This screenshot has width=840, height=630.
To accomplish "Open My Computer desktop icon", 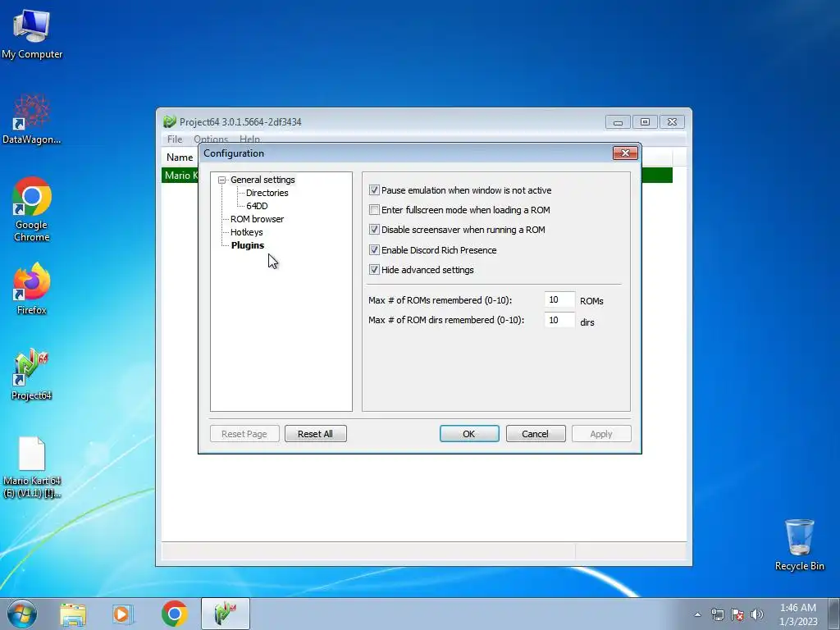I will (x=32, y=33).
